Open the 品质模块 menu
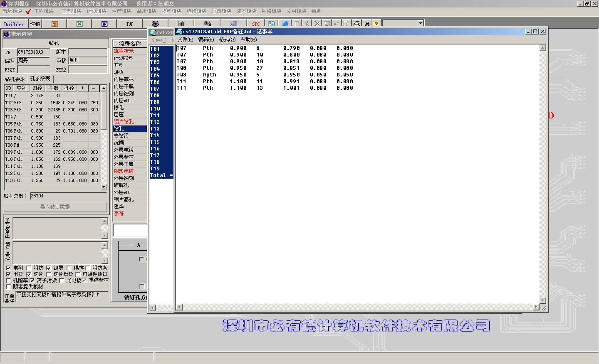The width and height of the screenshot is (599, 364). pyautogui.click(x=146, y=11)
